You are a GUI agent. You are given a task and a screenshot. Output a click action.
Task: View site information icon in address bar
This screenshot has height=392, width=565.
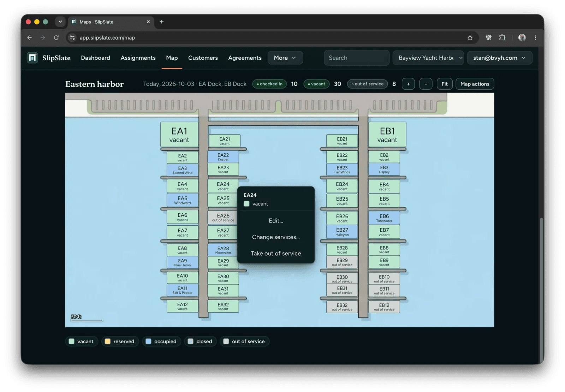pos(72,37)
